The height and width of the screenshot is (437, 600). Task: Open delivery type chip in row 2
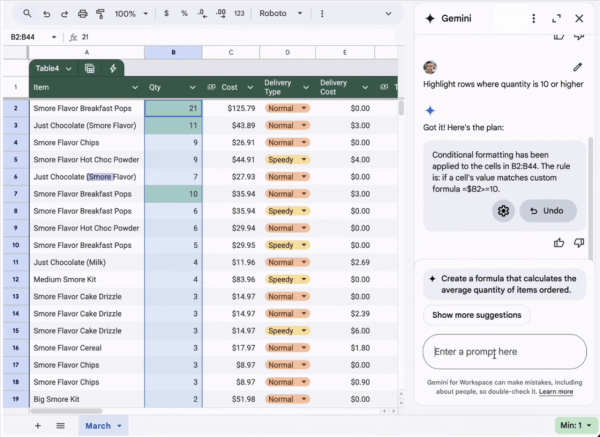[x=287, y=108]
